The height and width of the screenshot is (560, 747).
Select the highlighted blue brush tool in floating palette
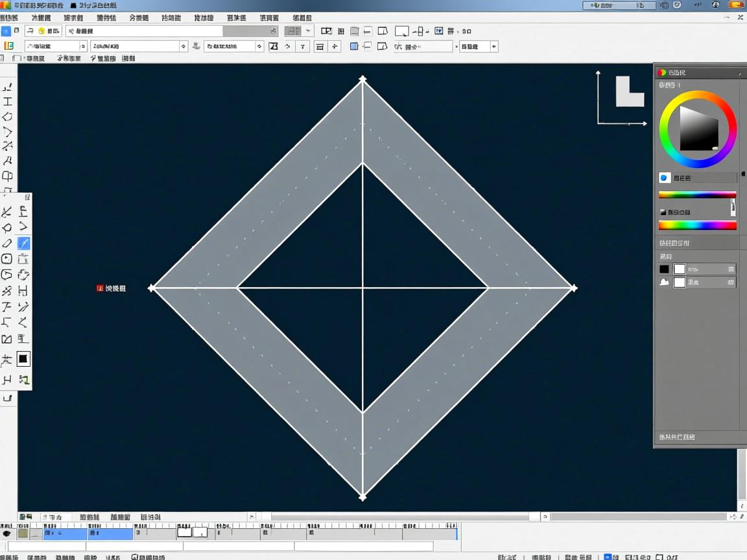point(23,243)
